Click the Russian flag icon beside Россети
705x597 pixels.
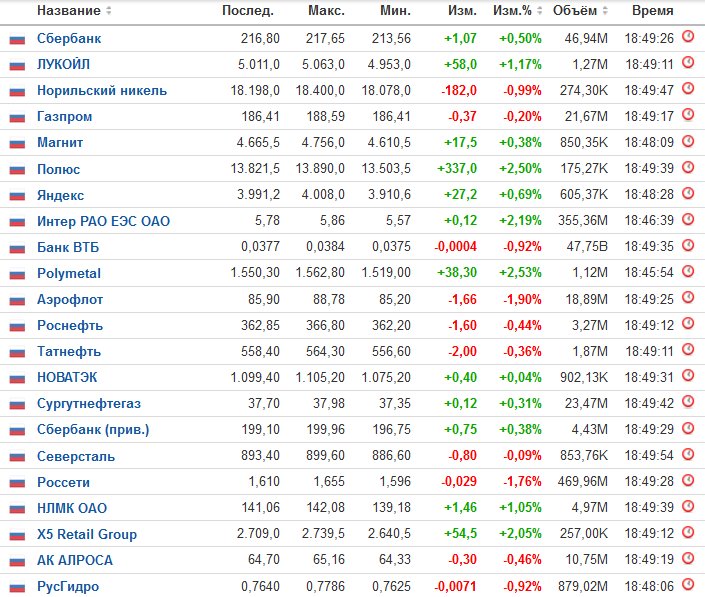[17, 483]
